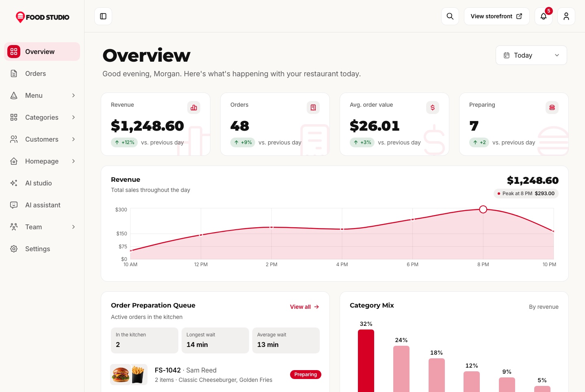Open Team label in the sidebar
The width and height of the screenshot is (585, 392).
pos(33,227)
